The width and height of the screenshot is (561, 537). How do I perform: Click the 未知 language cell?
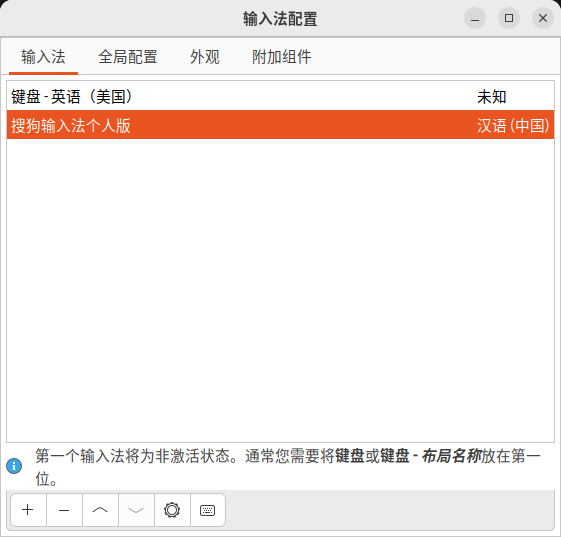pos(492,97)
